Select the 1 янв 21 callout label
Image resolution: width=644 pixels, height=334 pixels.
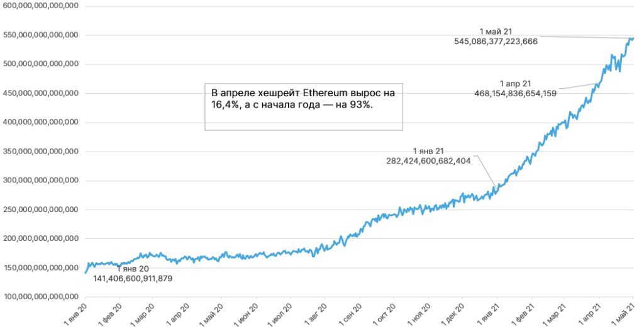pos(429,152)
